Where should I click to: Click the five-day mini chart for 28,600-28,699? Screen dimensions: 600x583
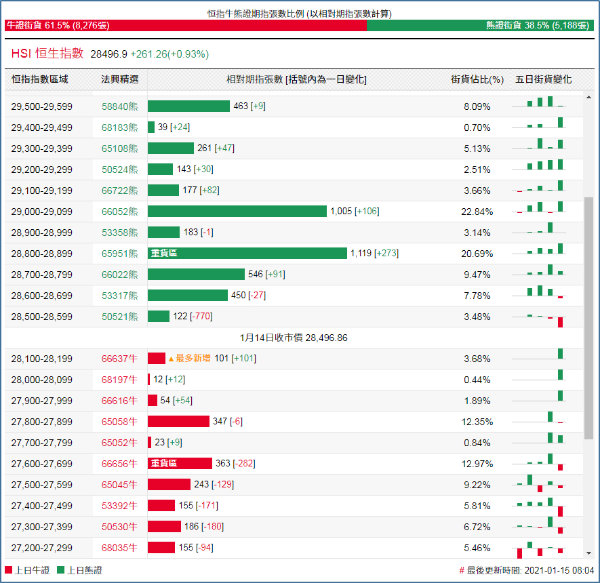click(x=540, y=292)
